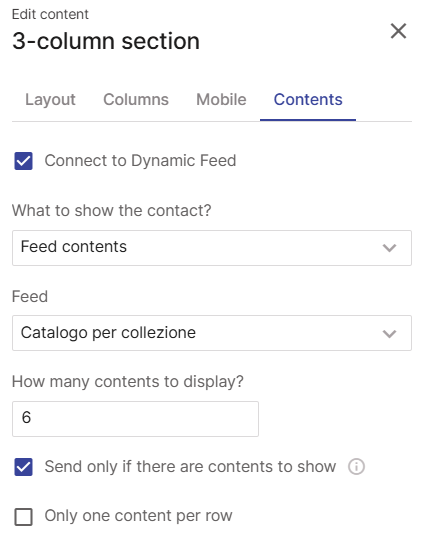
Task: Click the How many contents to display label
Action: click(128, 382)
